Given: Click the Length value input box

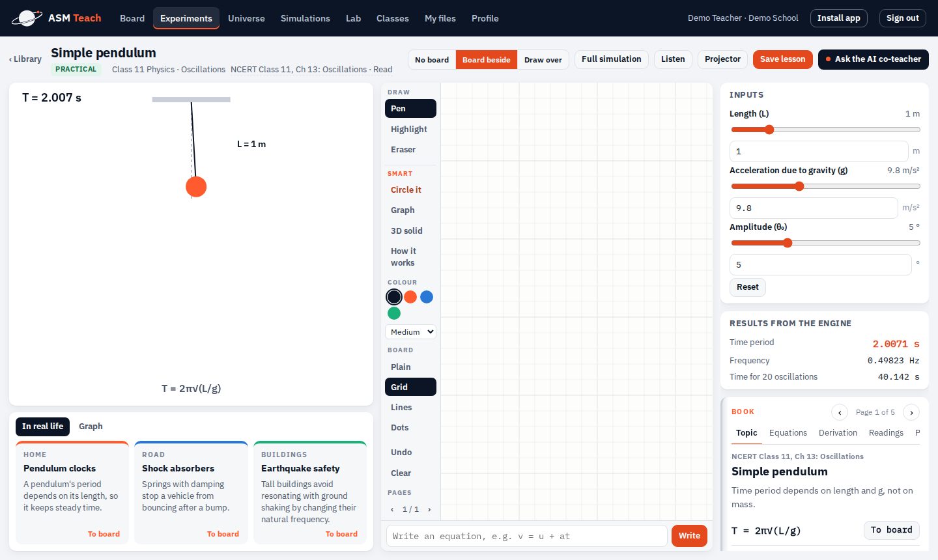Looking at the screenshot, I should click(819, 151).
